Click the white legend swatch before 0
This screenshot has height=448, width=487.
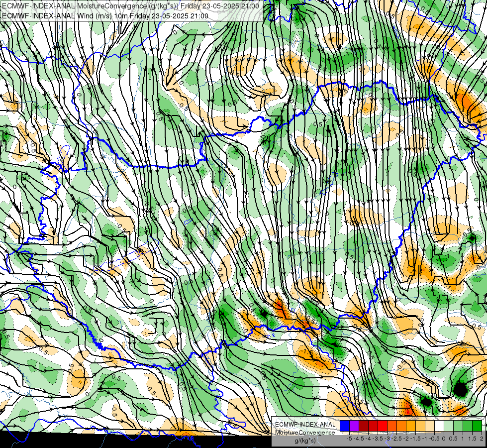pyautogui.click(x=439, y=426)
